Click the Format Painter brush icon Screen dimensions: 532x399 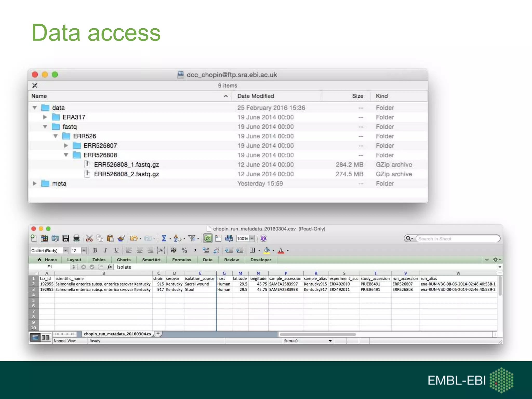point(121,238)
